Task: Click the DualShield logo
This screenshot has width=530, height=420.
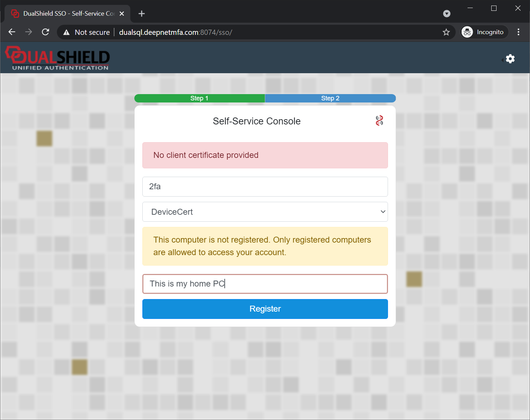Action: tap(58, 58)
